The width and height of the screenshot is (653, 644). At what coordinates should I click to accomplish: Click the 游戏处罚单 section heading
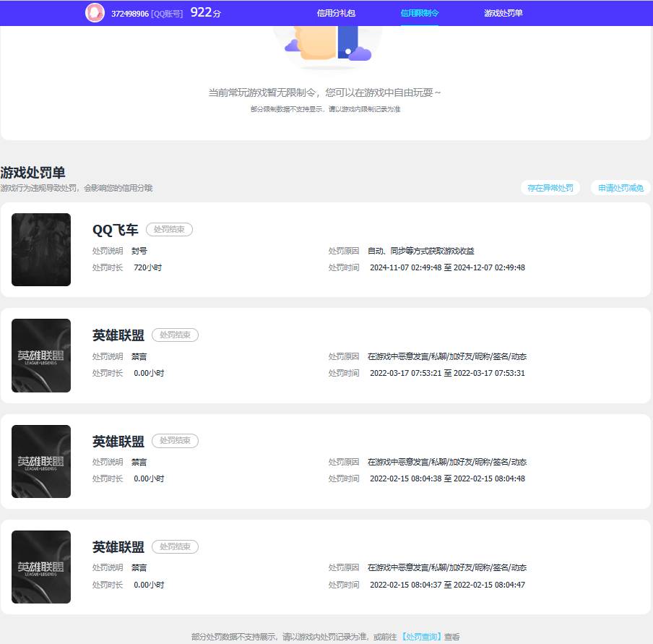click(33, 173)
